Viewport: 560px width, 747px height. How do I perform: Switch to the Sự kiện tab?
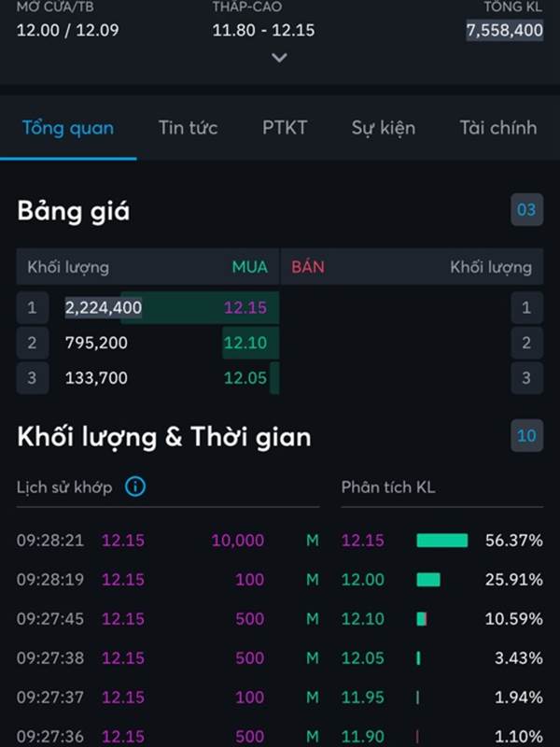[383, 128]
